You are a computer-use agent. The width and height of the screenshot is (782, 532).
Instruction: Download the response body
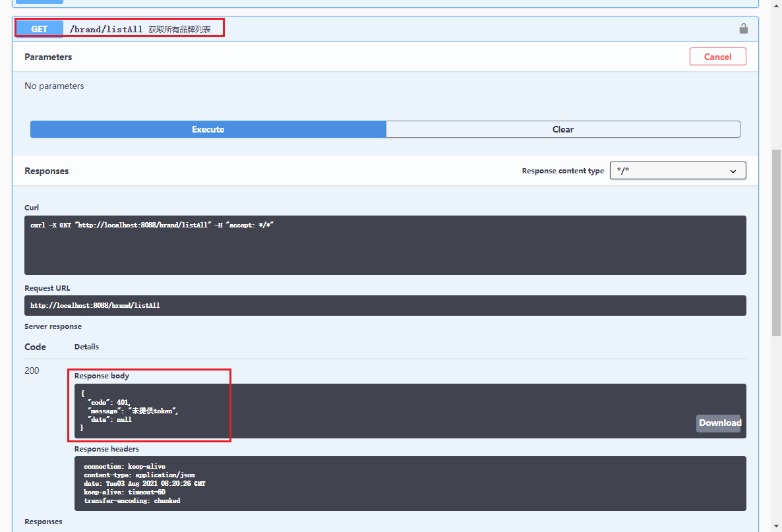(718, 423)
